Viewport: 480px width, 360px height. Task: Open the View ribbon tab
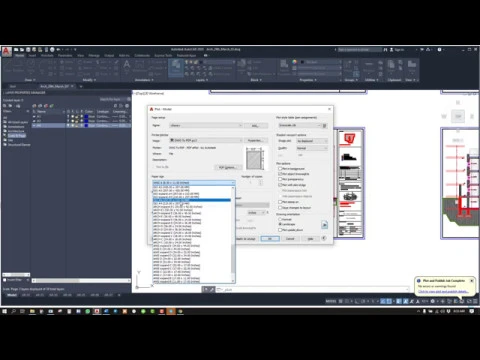pos(80,55)
